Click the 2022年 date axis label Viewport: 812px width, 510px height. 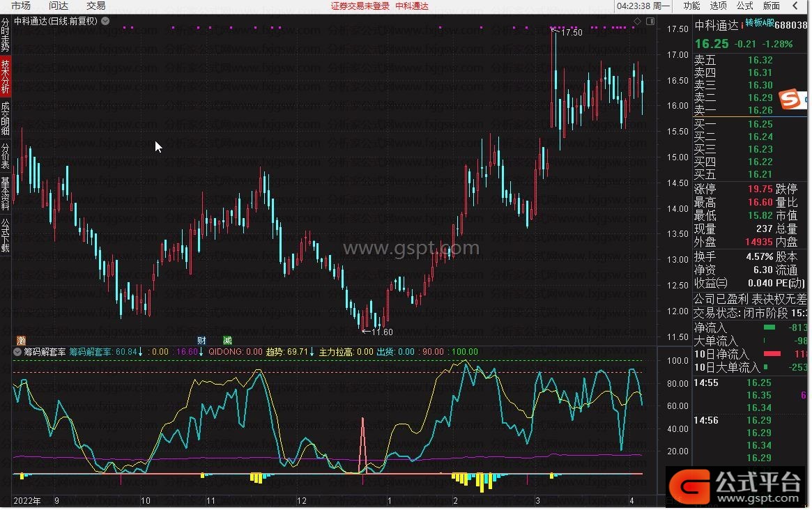(27, 501)
